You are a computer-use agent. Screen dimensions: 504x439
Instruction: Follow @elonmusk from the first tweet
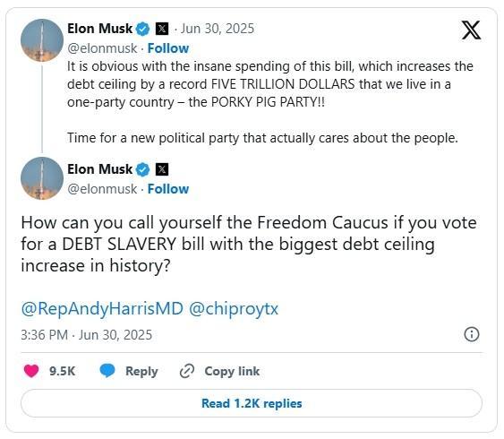coord(168,48)
